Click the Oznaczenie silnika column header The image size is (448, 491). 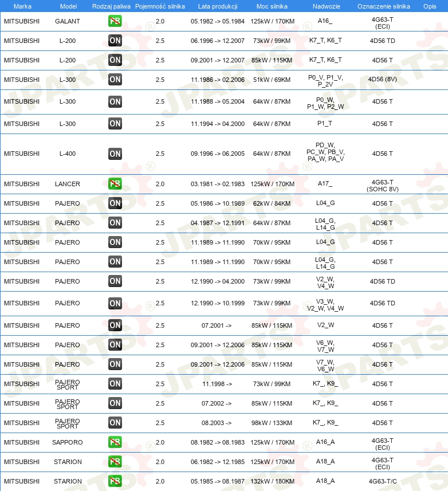click(383, 6)
